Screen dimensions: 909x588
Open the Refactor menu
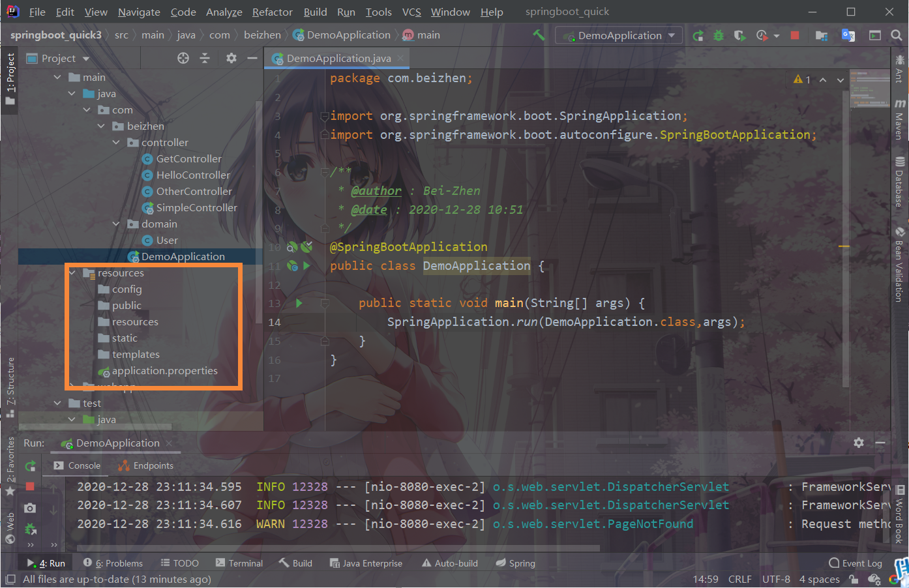coord(272,12)
